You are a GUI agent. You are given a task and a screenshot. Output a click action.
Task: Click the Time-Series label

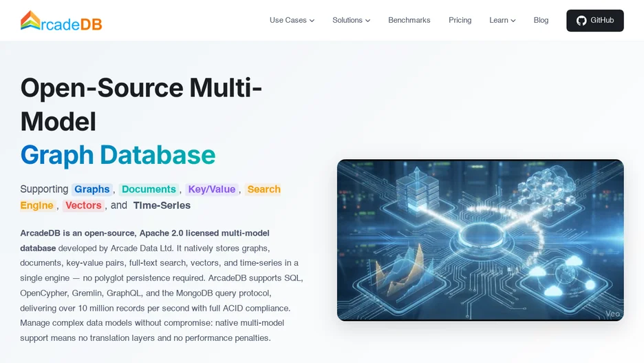click(x=162, y=205)
